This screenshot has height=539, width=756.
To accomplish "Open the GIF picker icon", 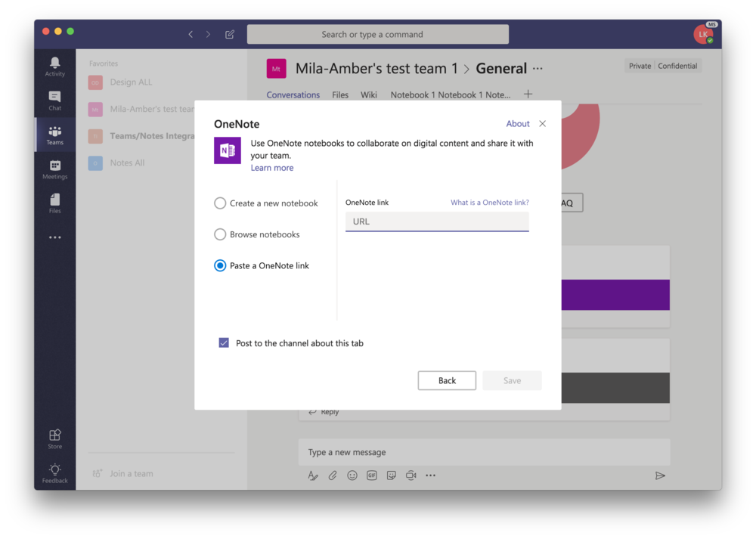I will click(372, 475).
